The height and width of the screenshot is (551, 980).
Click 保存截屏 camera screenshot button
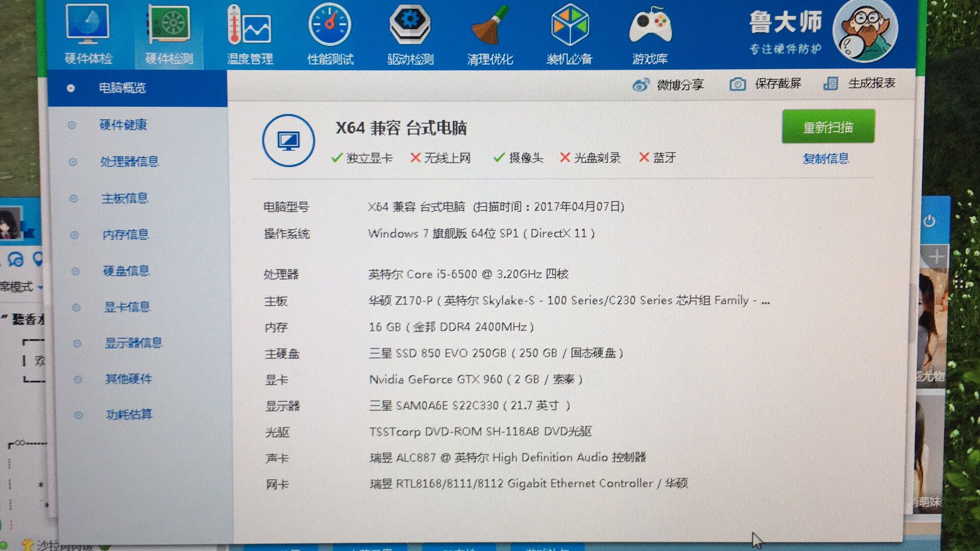pos(766,84)
